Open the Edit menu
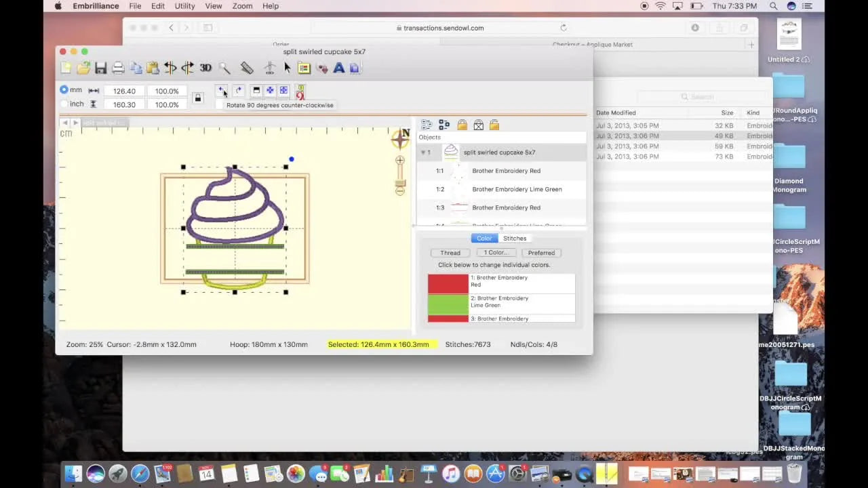 158,6
